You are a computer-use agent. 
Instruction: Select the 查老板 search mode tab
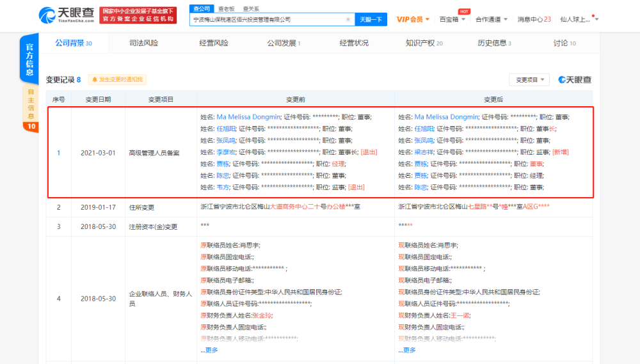click(x=225, y=8)
